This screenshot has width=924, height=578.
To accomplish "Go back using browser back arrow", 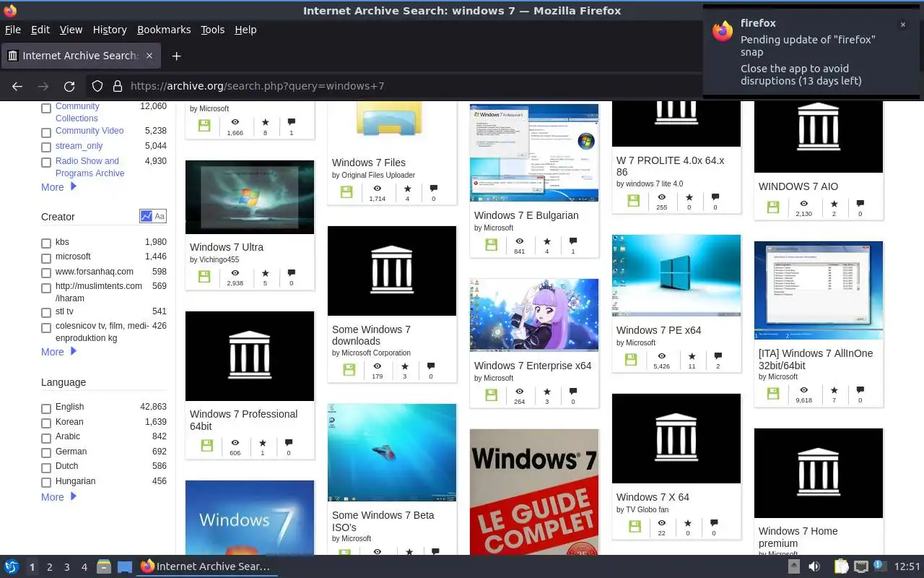I will tap(17, 86).
